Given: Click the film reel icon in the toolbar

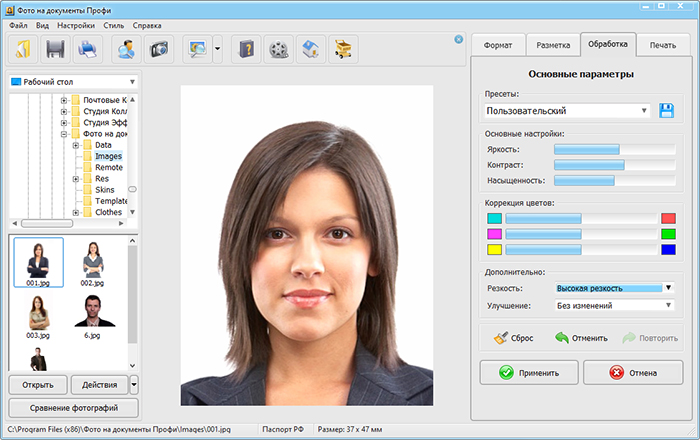Looking at the screenshot, I should (x=280, y=47).
